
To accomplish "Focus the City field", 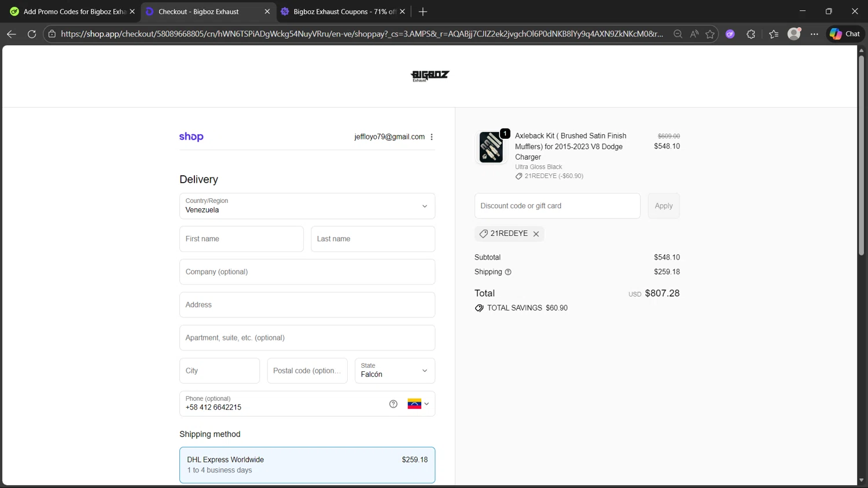I will [x=219, y=371].
